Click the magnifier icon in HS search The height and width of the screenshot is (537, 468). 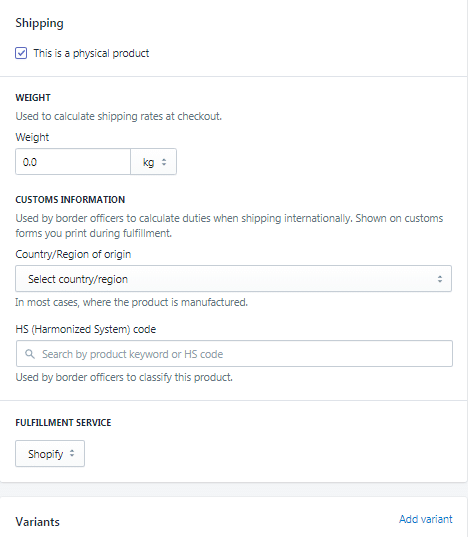pos(30,354)
